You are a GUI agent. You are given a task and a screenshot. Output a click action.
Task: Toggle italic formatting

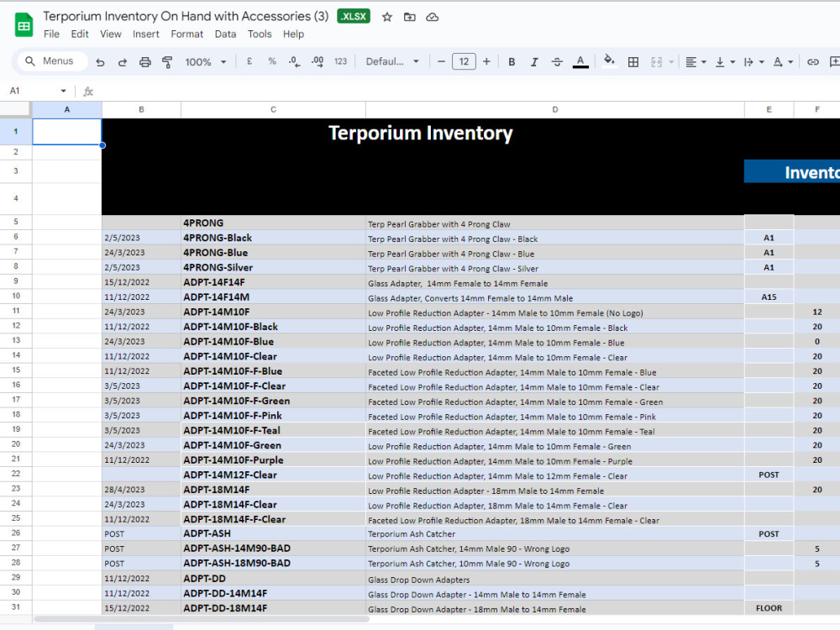534,61
